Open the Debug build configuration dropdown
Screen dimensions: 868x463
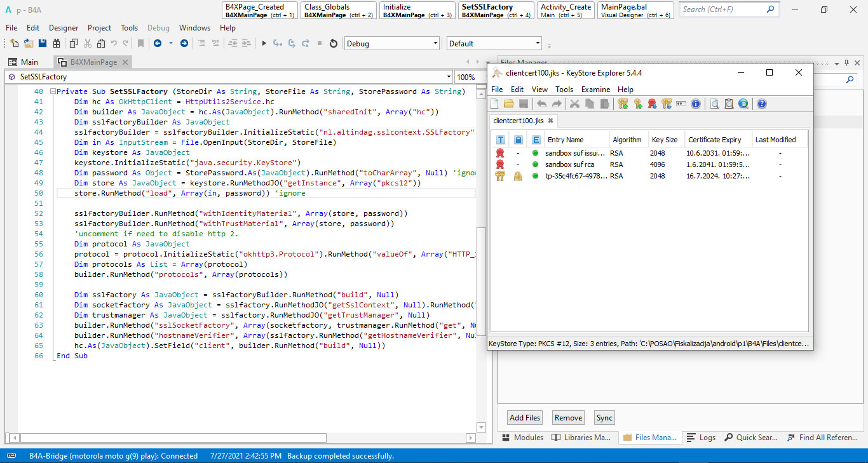click(435, 44)
